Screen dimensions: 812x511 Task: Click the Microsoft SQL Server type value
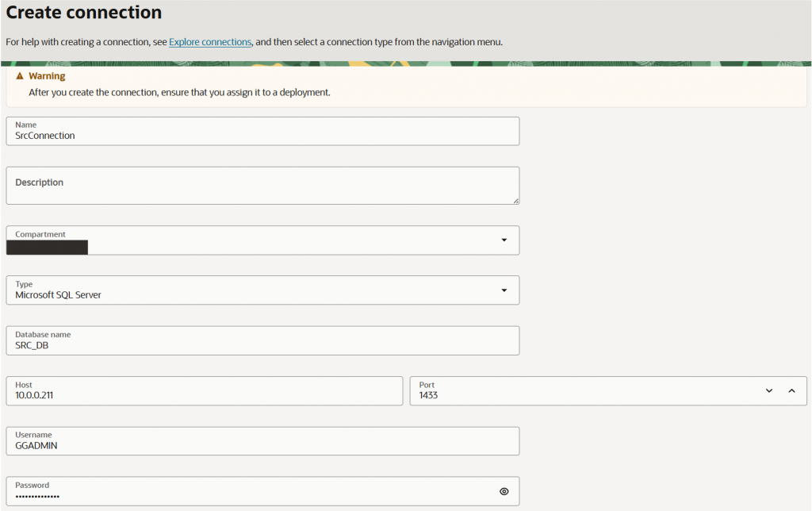[59, 295]
